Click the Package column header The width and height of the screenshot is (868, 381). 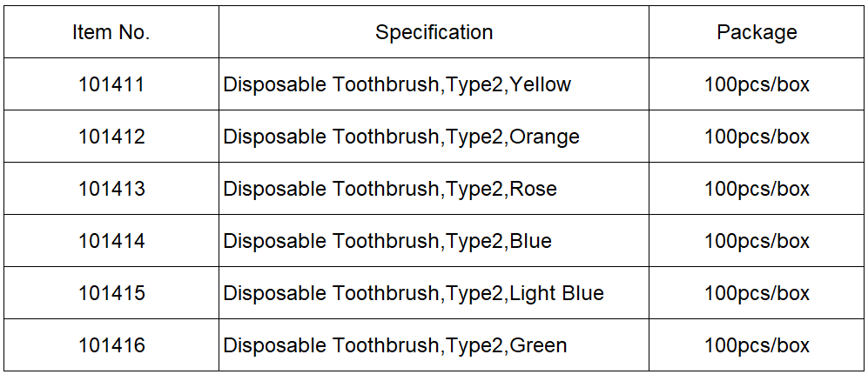[757, 32]
